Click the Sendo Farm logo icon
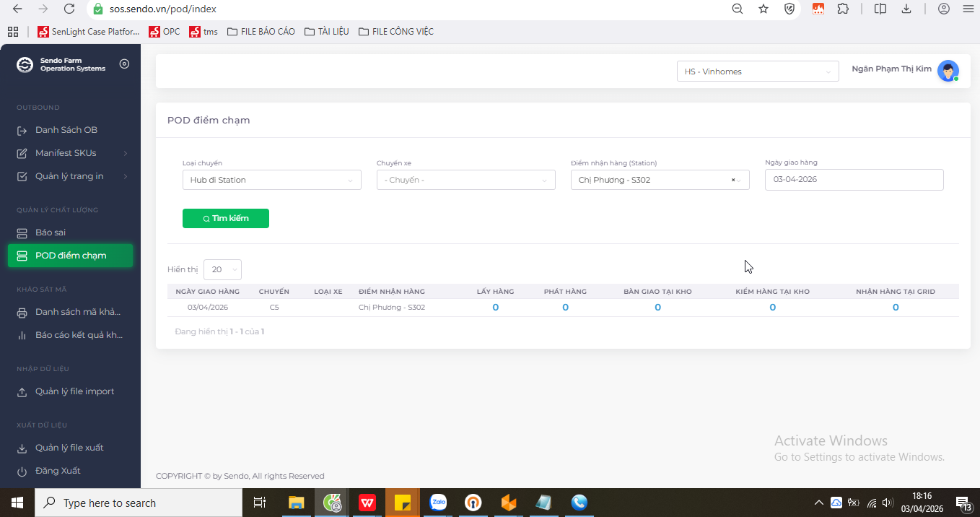Screen dimensions: 980x517 click(x=25, y=65)
